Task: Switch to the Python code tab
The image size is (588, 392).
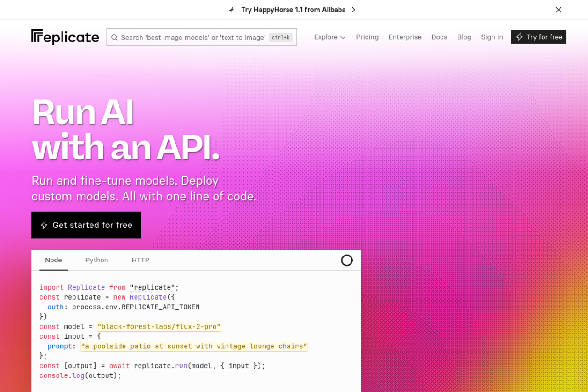Action: tap(96, 260)
